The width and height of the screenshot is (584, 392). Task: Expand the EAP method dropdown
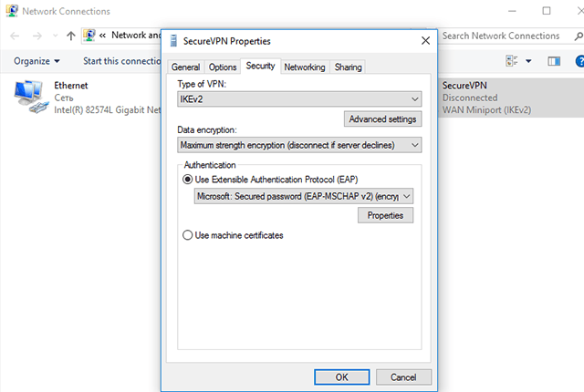304,196
